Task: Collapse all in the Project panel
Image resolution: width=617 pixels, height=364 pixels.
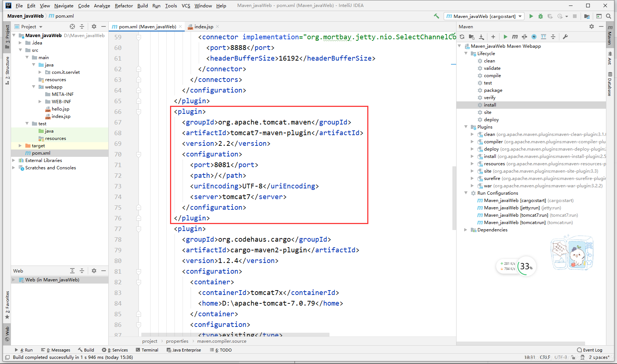Action: [82, 26]
